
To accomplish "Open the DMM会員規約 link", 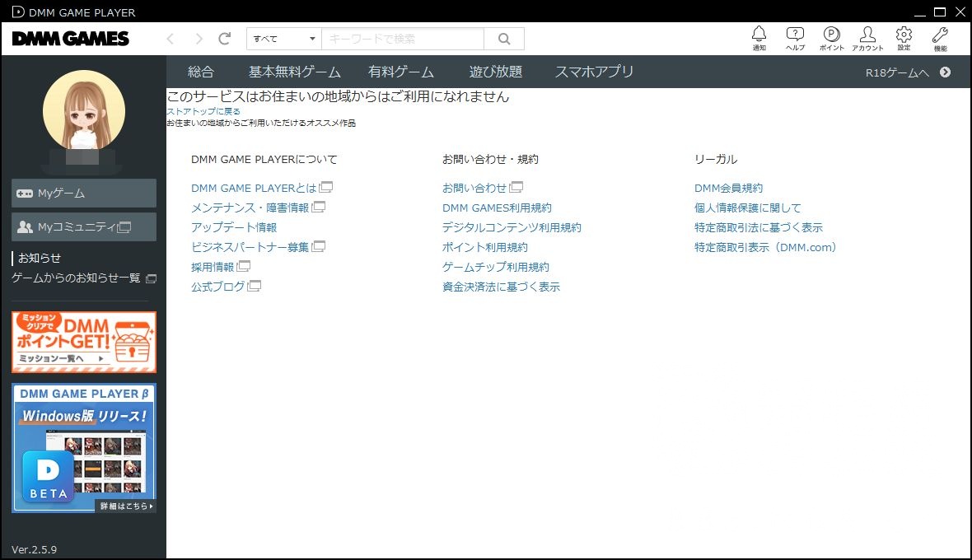I will 728,189.
